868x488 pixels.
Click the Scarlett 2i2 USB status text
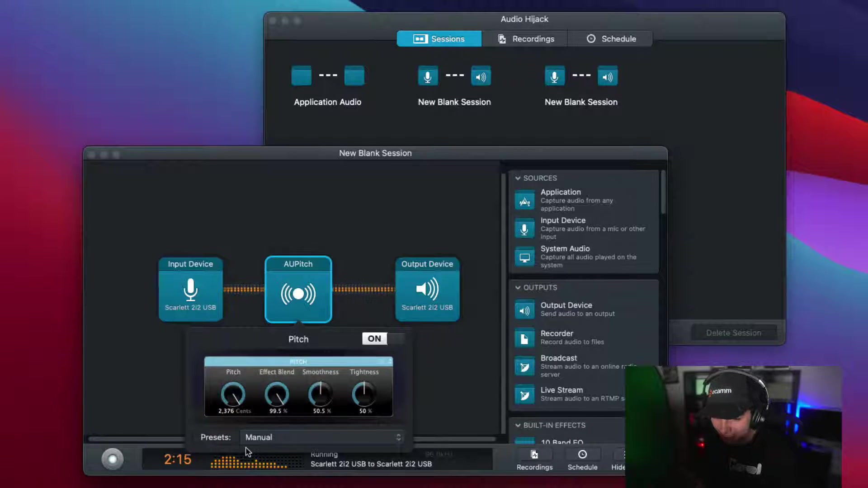pos(371,464)
